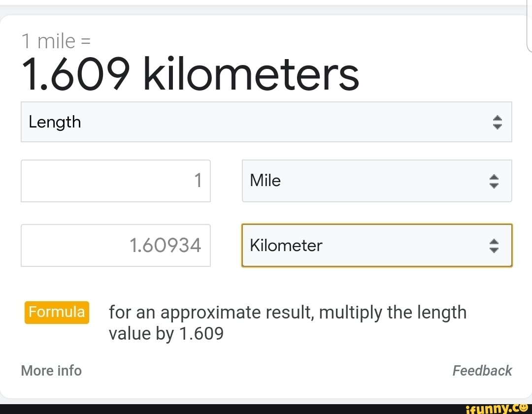Open the Length category dropdown
Screen dimensions: 532x414
tap(266, 122)
